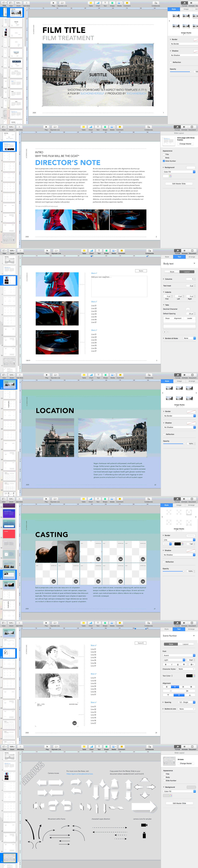Add a tab stop with the plus button
This screenshot has width=198, height=868.
click(x=165, y=332)
